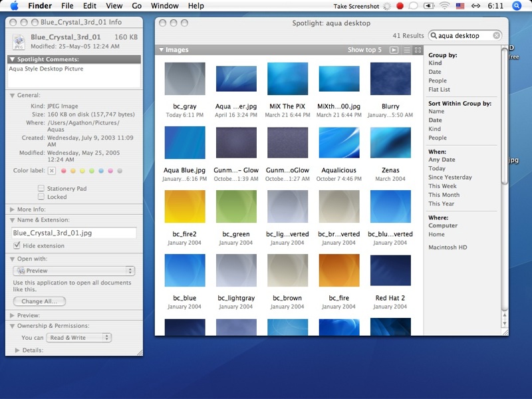
Task: Enable the Stationery Pad checkbox
Action: pos(41,189)
